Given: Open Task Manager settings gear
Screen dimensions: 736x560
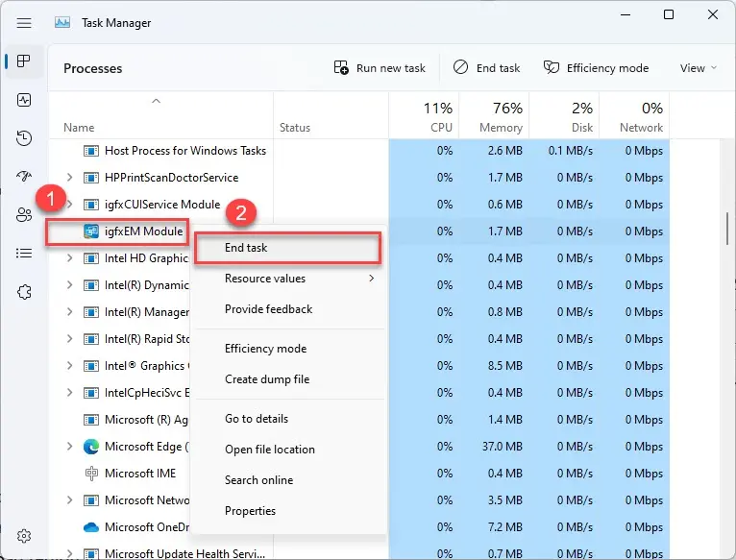Looking at the screenshot, I should click(x=25, y=535).
